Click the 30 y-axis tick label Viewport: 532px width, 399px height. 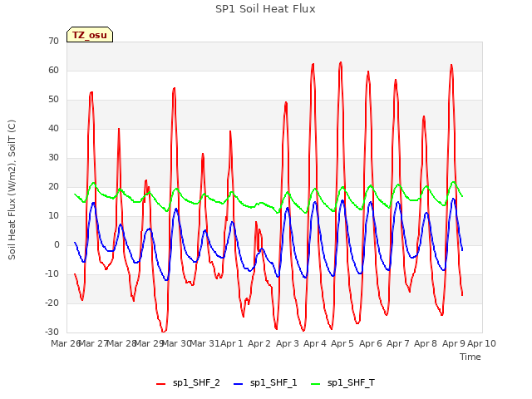(53, 157)
